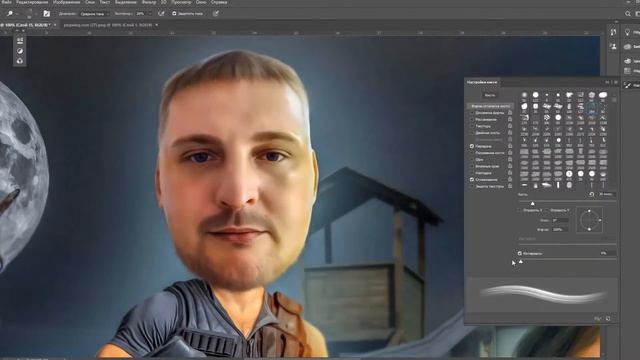This screenshot has width=640, height=360.
Task: Toggle live tip preview icon at panel bottom
Action: (598, 318)
